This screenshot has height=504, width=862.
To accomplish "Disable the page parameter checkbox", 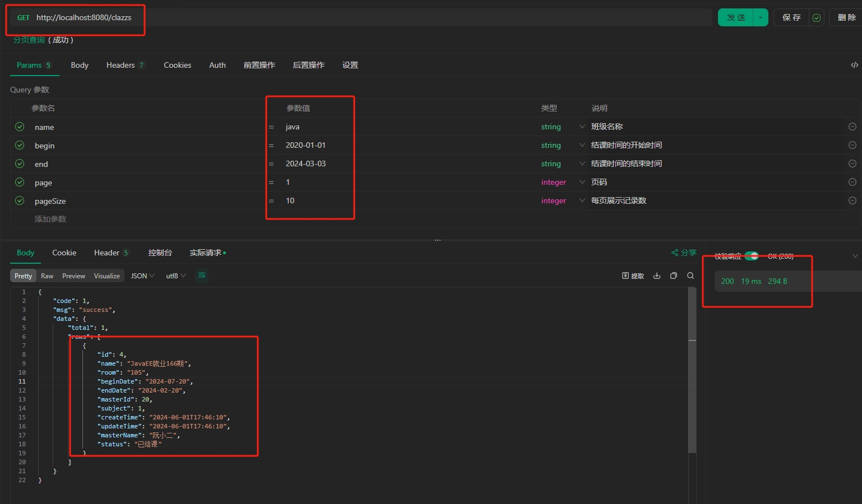I will [x=20, y=182].
